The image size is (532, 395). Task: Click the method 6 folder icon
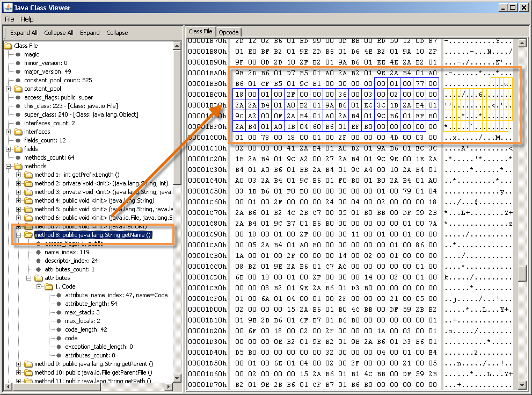(28, 218)
